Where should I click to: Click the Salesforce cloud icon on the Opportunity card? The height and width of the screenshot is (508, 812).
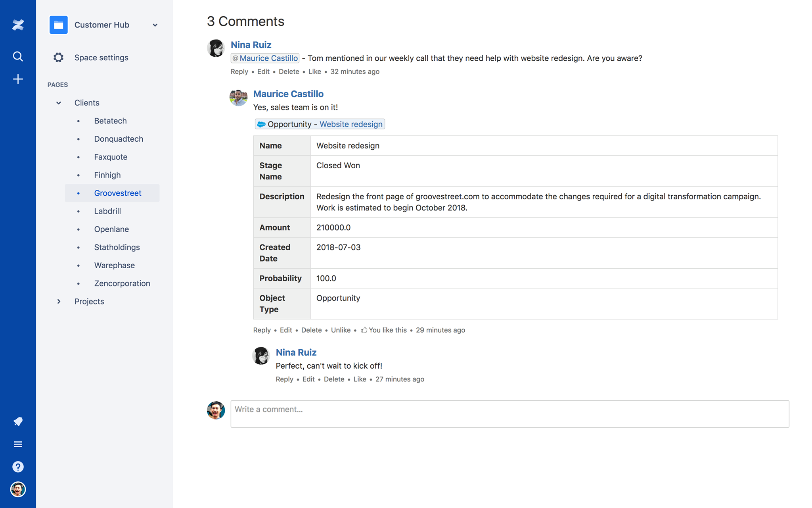(262, 124)
